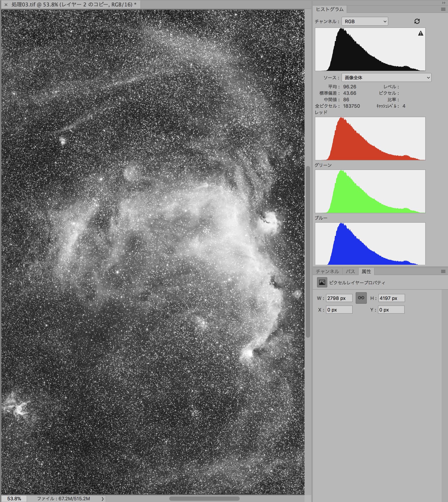This screenshot has width=448, height=502.
Task: Expand the status bar info arrow
Action: pyautogui.click(x=103, y=499)
